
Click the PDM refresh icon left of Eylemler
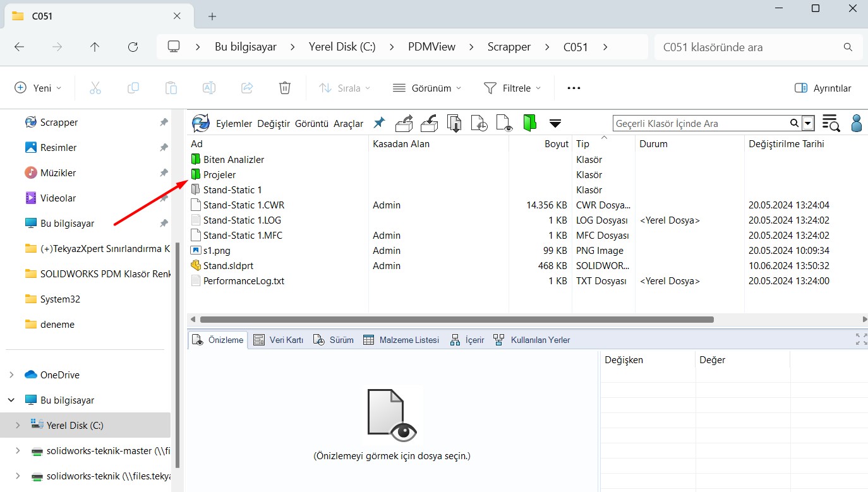(200, 123)
